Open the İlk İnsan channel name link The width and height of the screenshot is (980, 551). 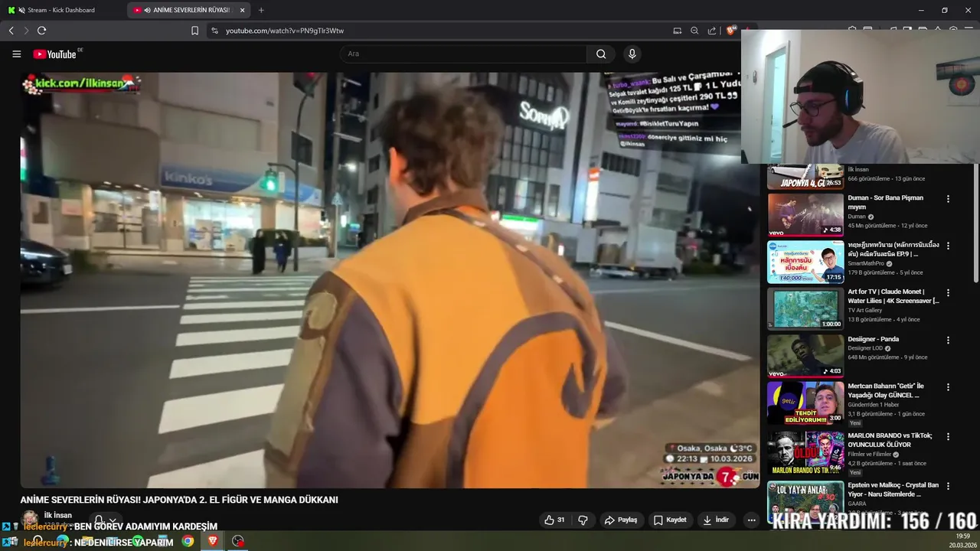(58, 515)
